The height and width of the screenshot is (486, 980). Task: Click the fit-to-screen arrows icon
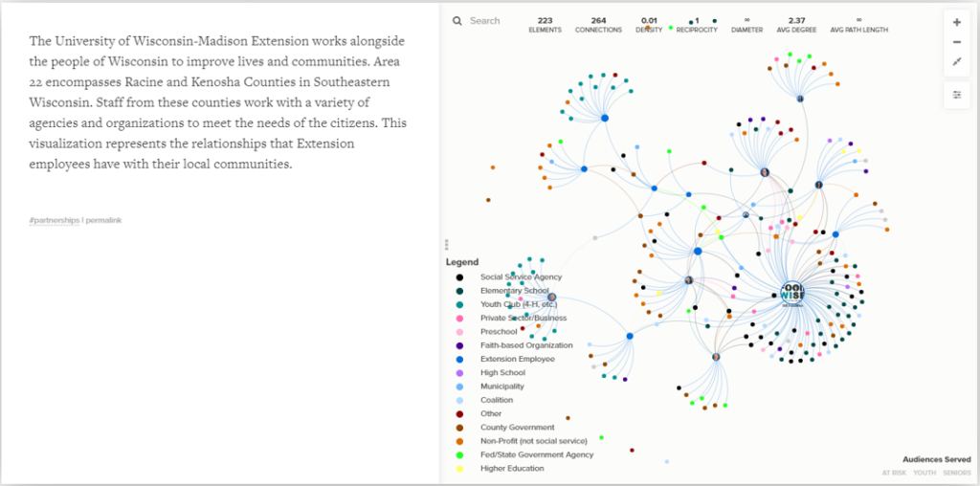[x=957, y=61]
